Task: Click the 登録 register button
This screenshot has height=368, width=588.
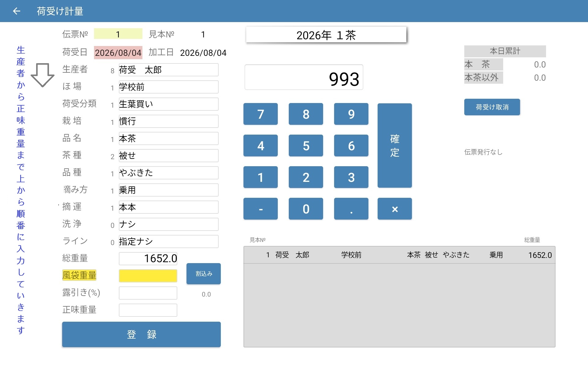Action: [141, 335]
